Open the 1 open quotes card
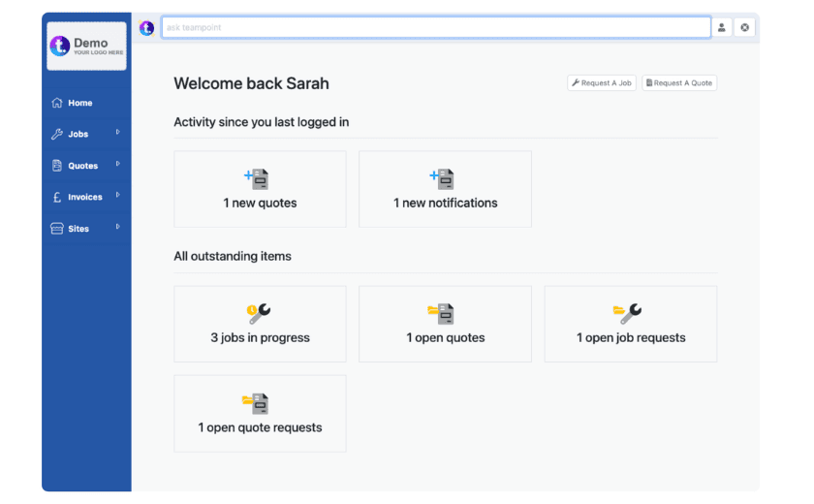 point(445,324)
